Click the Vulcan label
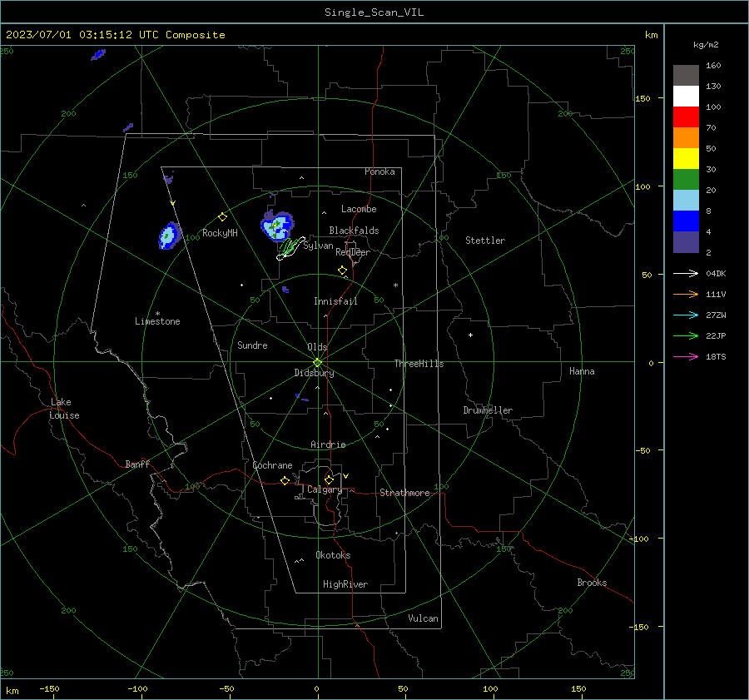 424,618
